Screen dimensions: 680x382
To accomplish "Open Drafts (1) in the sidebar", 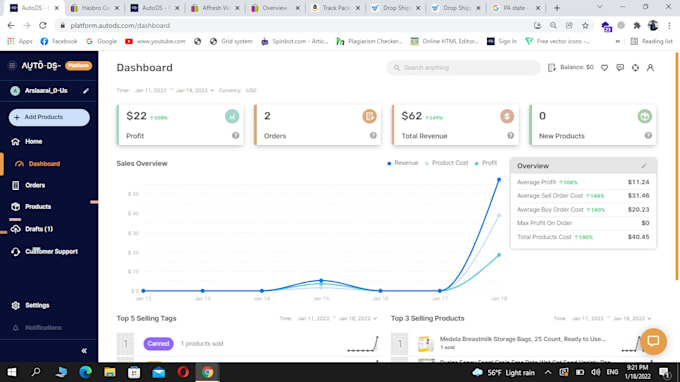I will pos(39,229).
